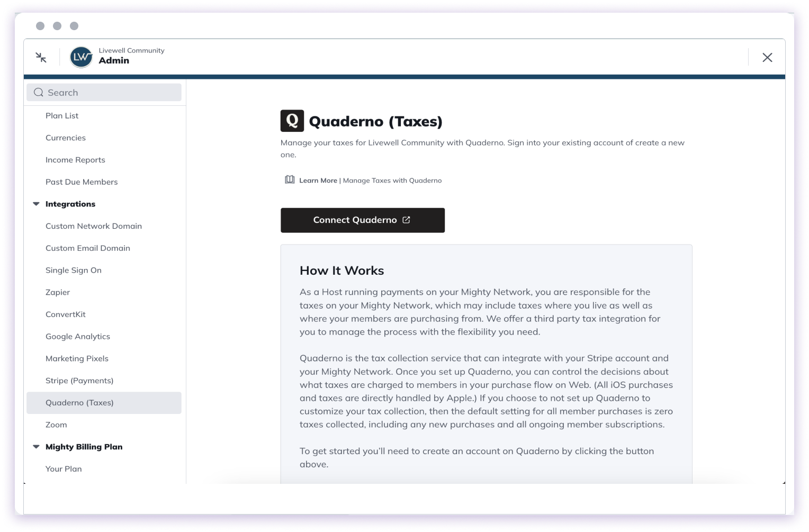Viewport: 809px width, 532px height.
Task: Open the Income Reports page
Action: [x=75, y=159]
